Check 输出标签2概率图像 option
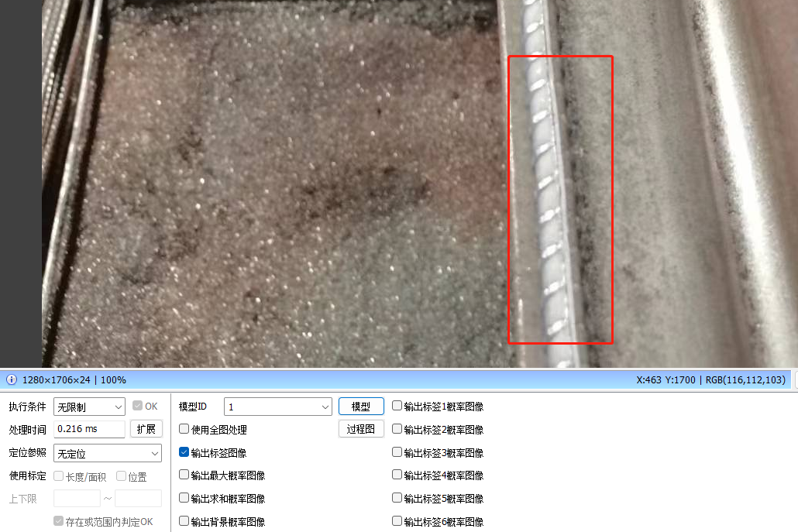 [397, 429]
